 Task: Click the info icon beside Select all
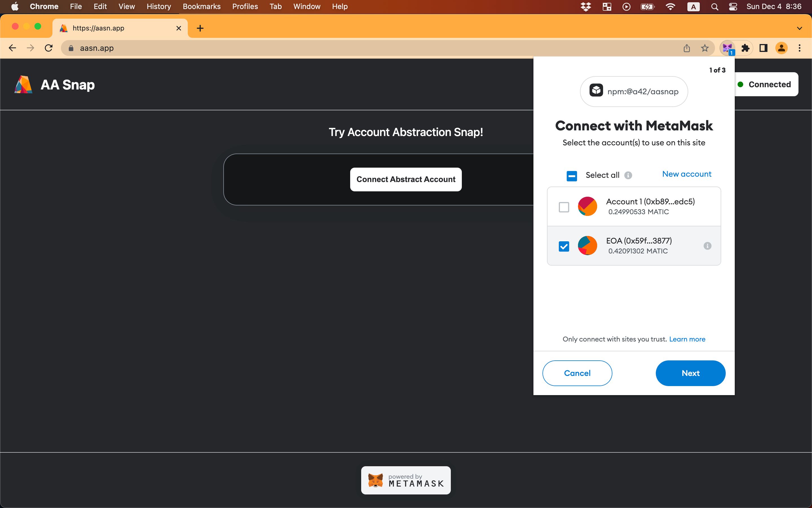[x=628, y=175]
